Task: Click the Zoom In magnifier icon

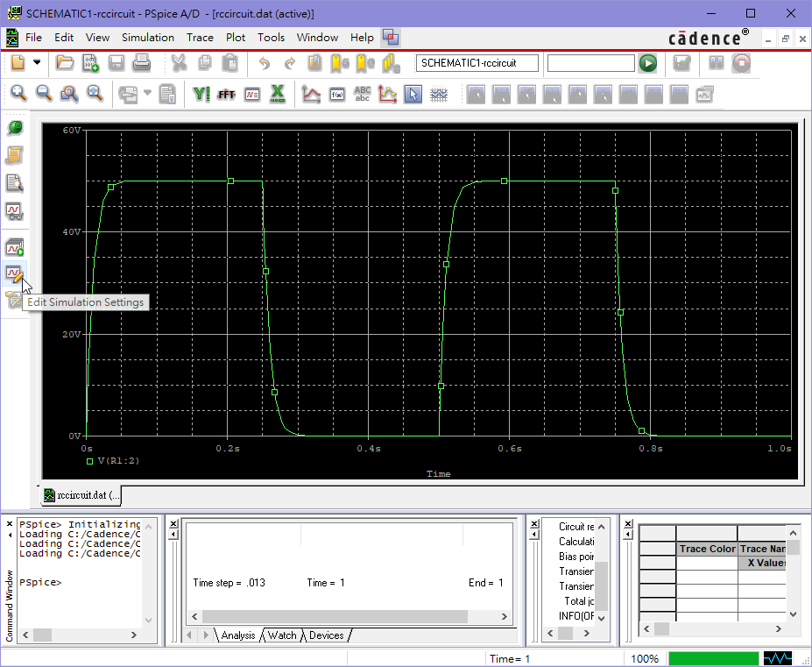Action: tap(18, 94)
